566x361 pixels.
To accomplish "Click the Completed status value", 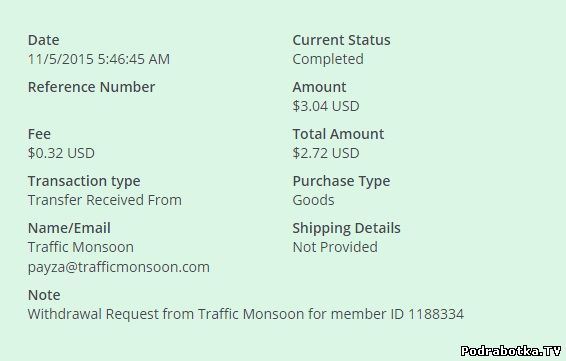I will 328,60.
